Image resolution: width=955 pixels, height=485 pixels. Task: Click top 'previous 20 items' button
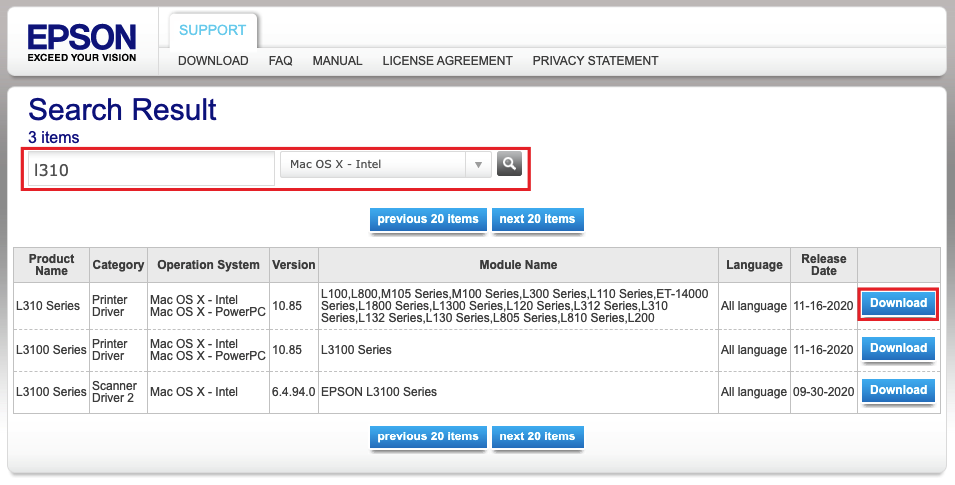(428, 219)
